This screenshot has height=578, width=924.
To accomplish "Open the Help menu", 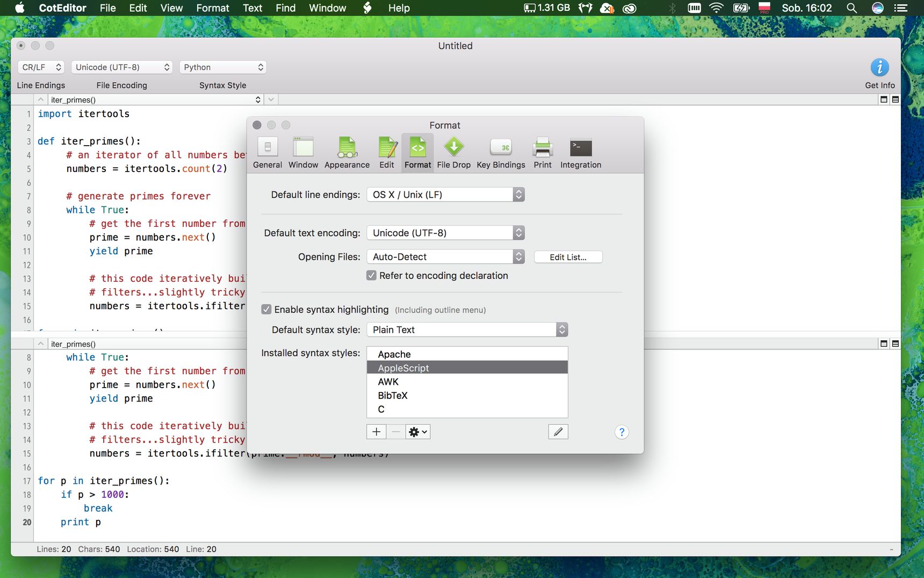I will [x=399, y=8].
